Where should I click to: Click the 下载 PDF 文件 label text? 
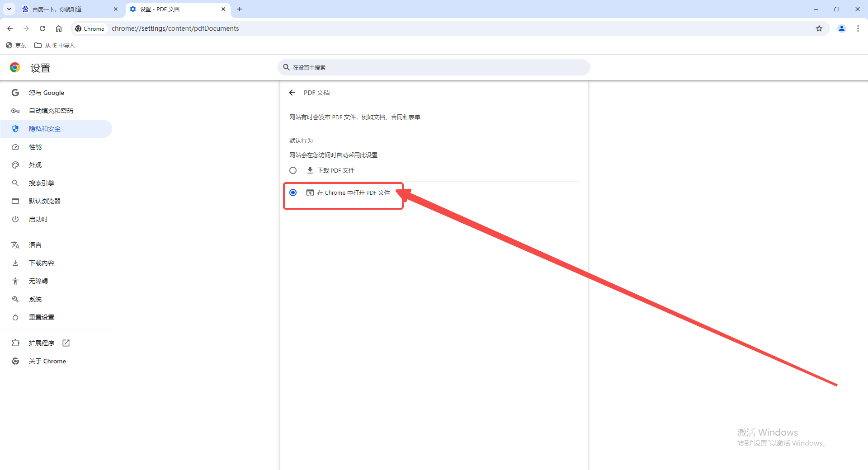click(336, 170)
